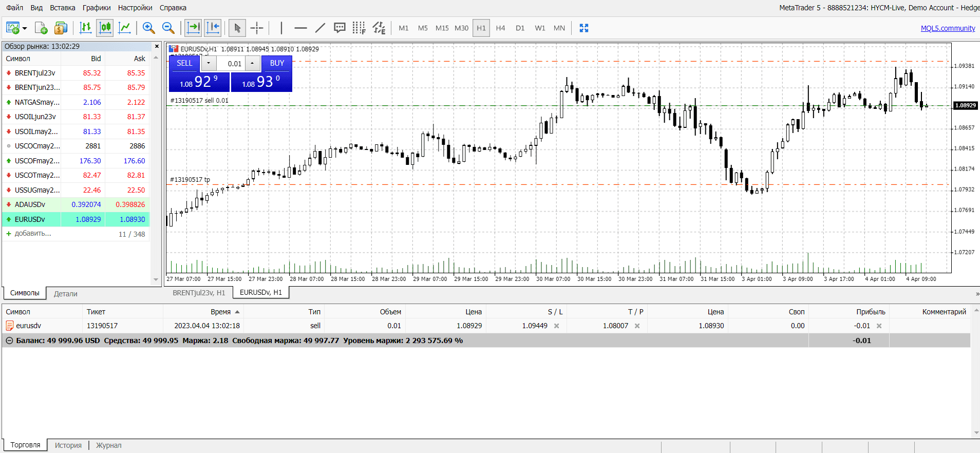
Task: Toggle the chart shift button
Action: 213,28
